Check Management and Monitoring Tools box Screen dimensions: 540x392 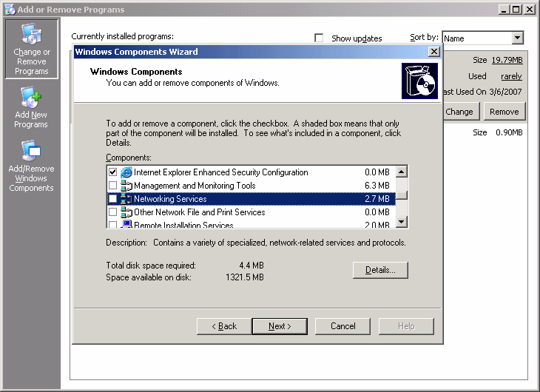112,186
